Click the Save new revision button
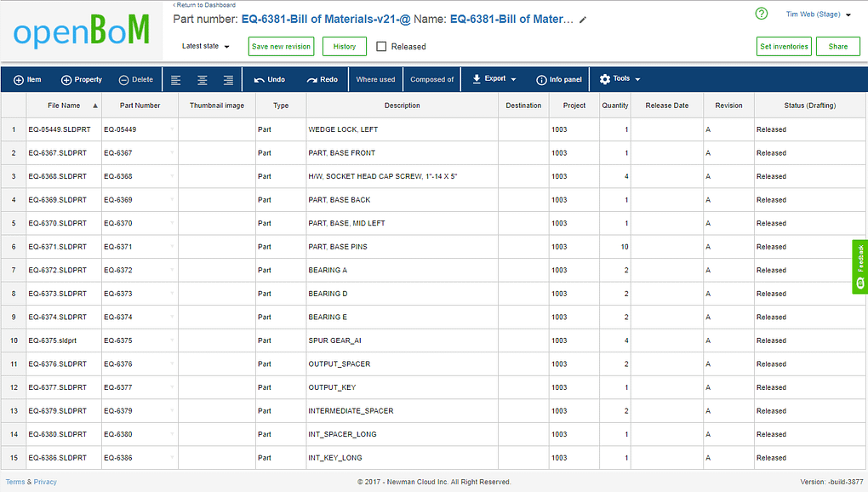The height and width of the screenshot is (492, 868). pyautogui.click(x=281, y=47)
